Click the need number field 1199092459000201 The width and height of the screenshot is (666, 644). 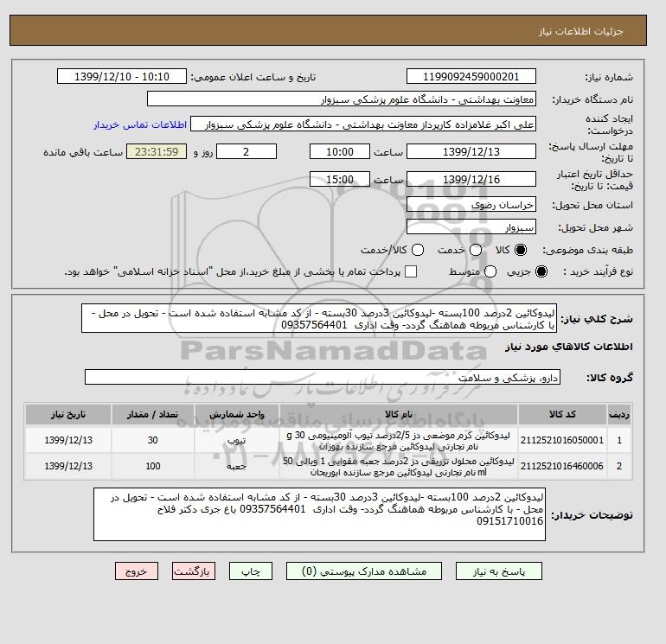click(471, 76)
